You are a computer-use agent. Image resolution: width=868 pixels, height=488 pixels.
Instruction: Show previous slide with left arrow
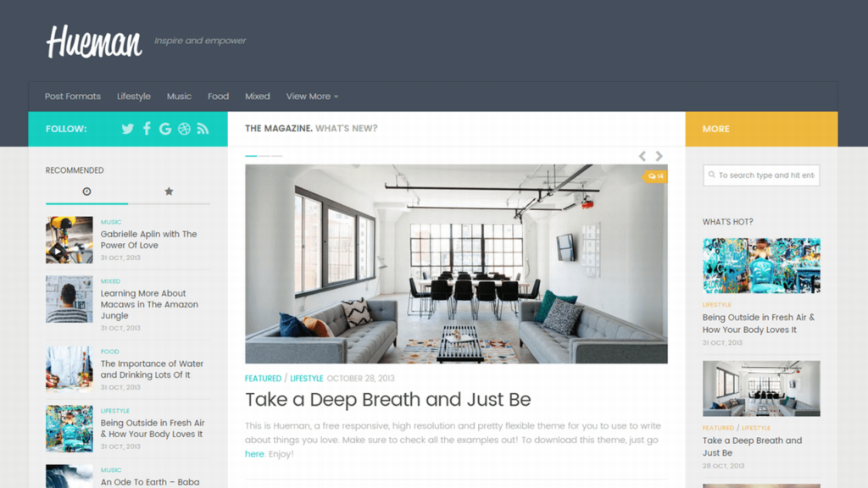(x=643, y=156)
